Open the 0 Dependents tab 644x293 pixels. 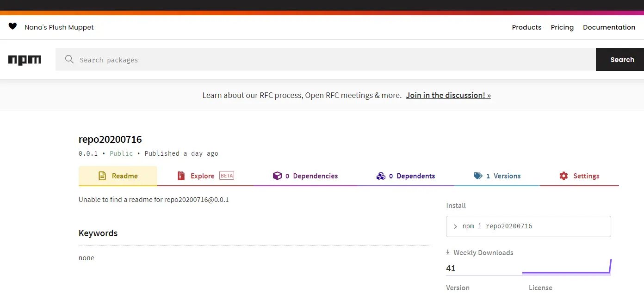point(406,176)
